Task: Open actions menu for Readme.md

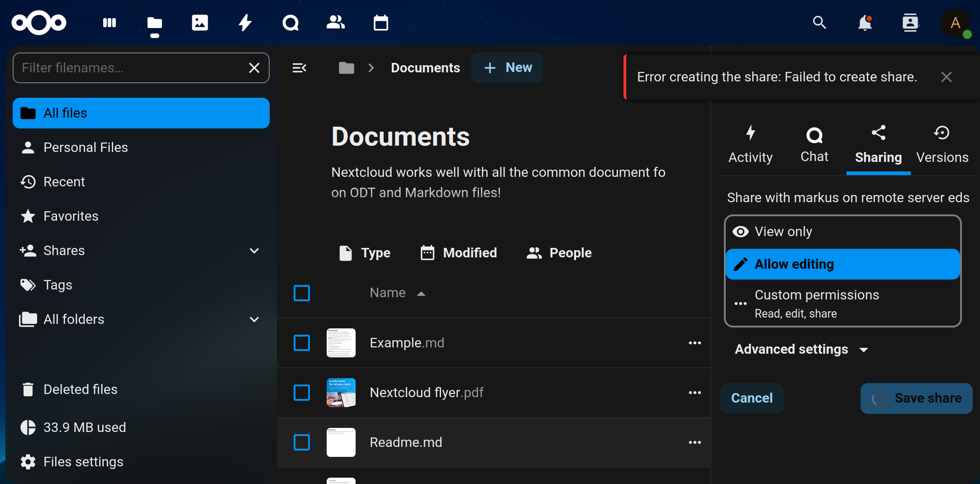Action: pyautogui.click(x=695, y=442)
